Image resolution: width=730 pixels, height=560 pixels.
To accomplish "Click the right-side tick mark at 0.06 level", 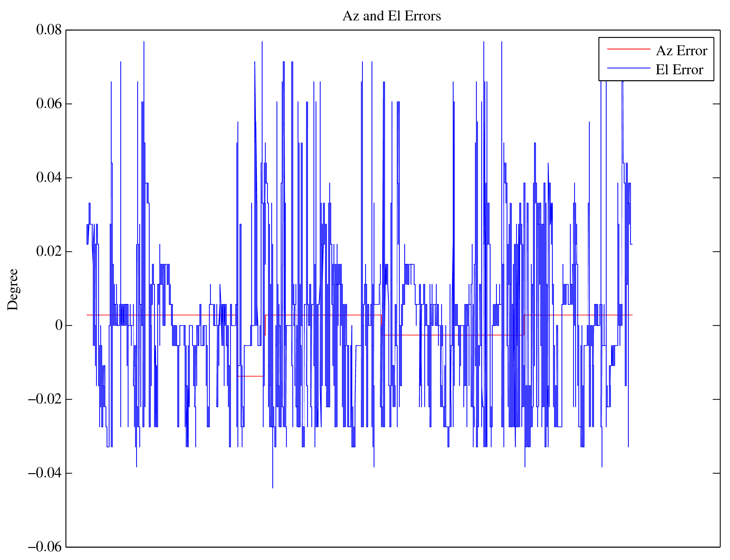I will [716, 104].
